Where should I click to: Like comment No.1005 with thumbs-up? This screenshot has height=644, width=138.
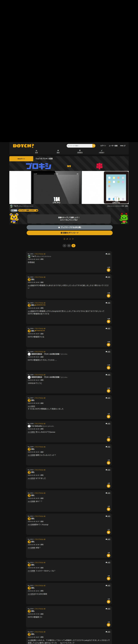coord(108,368)
